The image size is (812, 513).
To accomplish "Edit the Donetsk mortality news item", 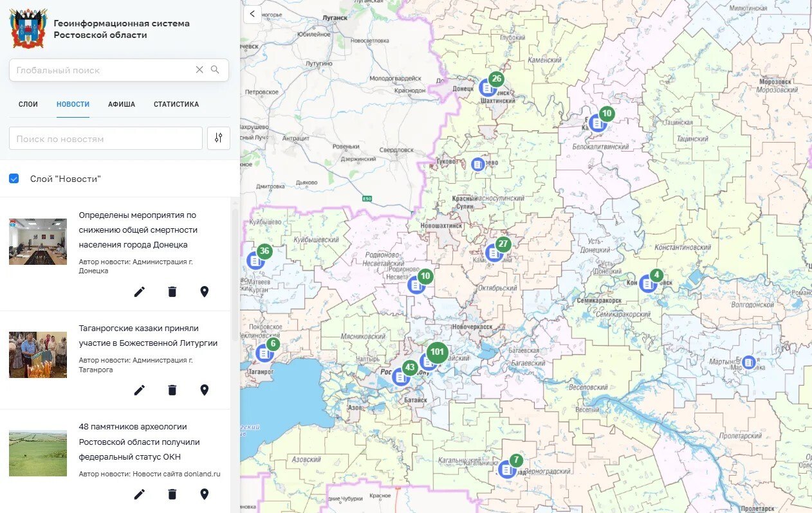I will 140,292.
